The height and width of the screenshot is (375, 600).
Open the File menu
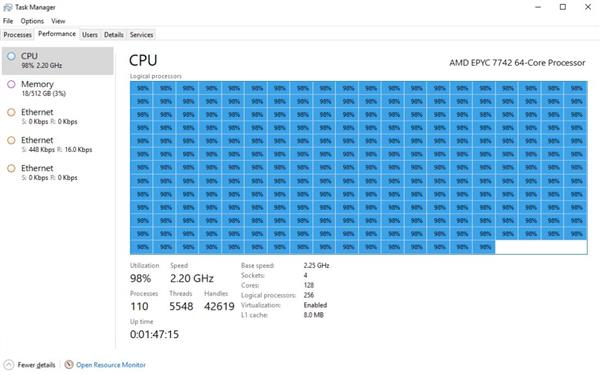click(x=8, y=21)
